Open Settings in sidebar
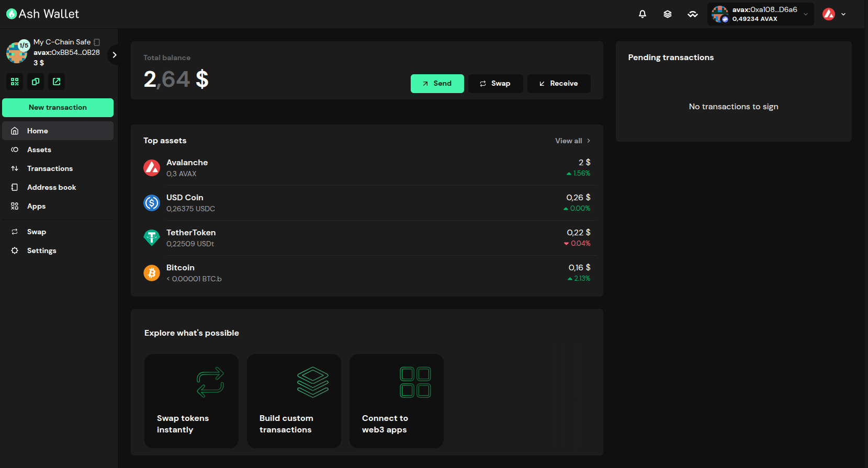 58,250
